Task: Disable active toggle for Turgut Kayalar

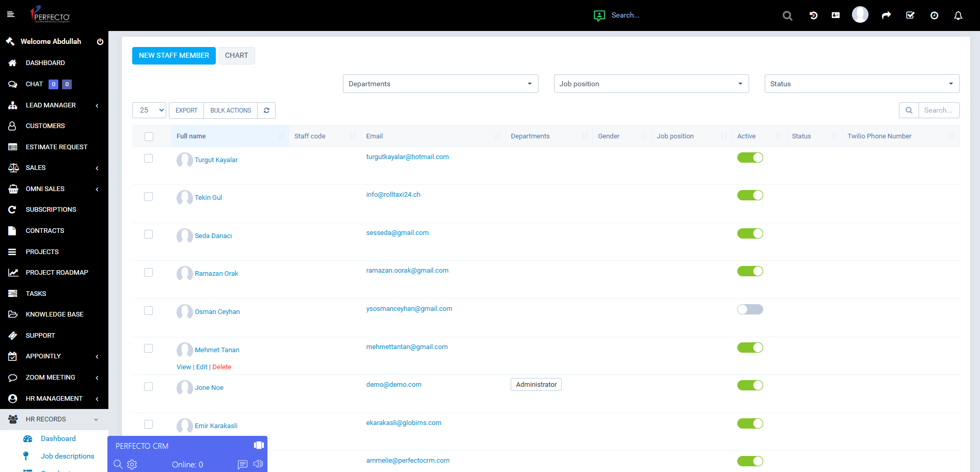Action: 750,158
